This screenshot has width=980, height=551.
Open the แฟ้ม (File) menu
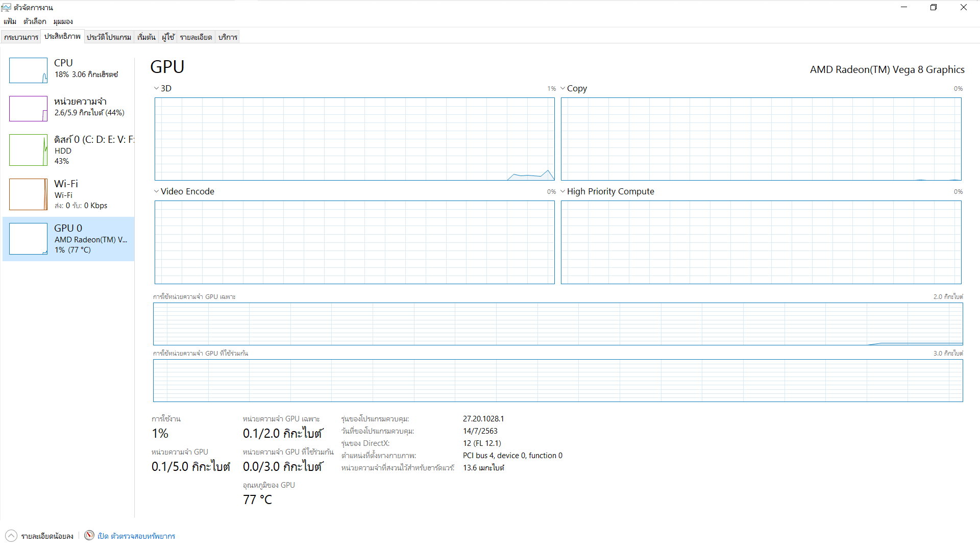click(10, 21)
